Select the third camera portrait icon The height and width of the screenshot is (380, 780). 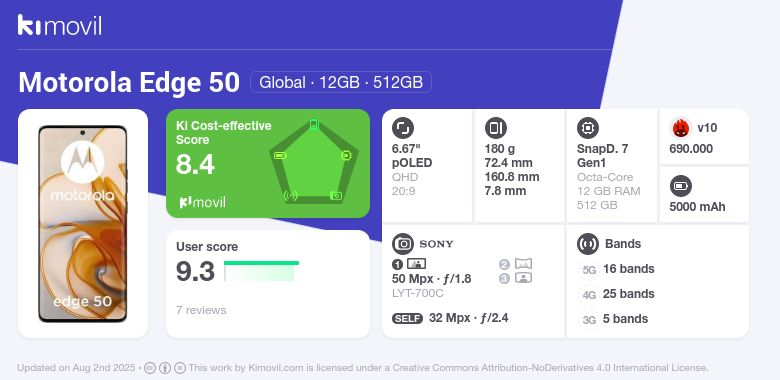[x=516, y=278]
